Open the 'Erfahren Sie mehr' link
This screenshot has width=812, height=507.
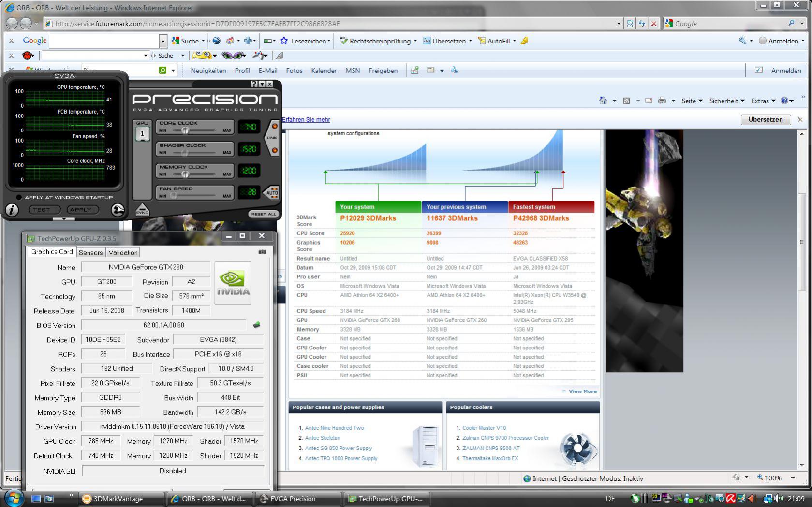(306, 119)
